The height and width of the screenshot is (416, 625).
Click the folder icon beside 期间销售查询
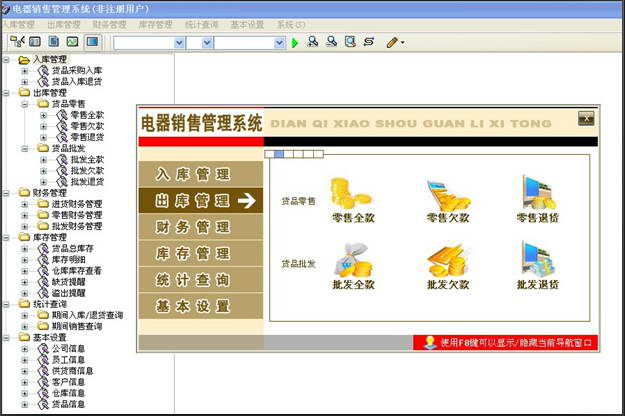(x=43, y=326)
